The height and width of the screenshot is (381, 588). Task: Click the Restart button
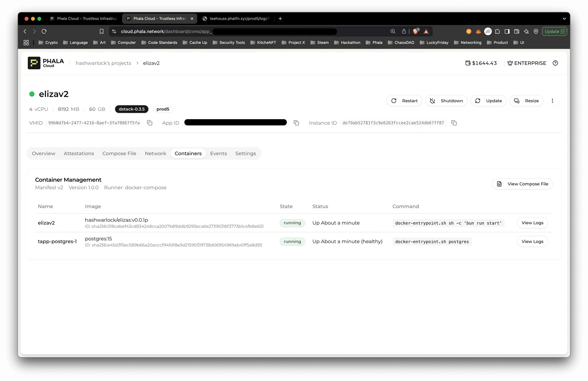tap(404, 101)
